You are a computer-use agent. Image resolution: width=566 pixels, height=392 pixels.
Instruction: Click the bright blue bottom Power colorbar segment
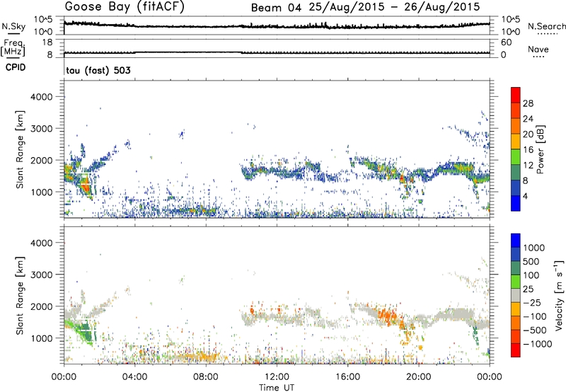pos(516,203)
